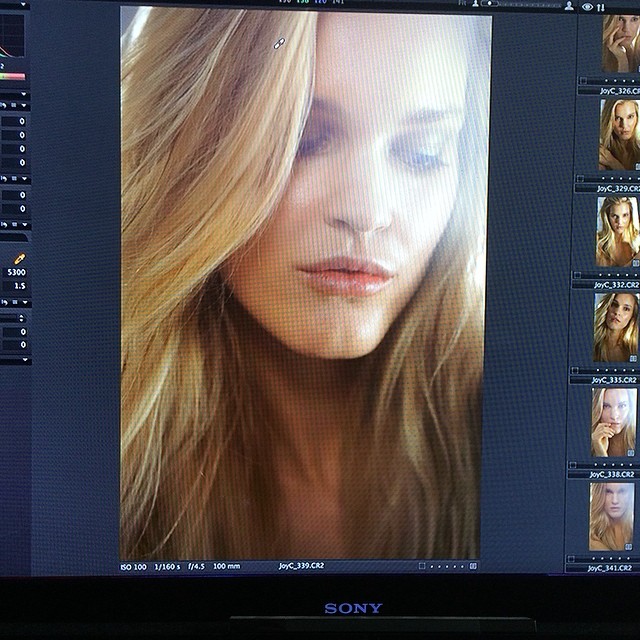
Task: Click the Tint field showing 1.5
Action: (x=15, y=286)
